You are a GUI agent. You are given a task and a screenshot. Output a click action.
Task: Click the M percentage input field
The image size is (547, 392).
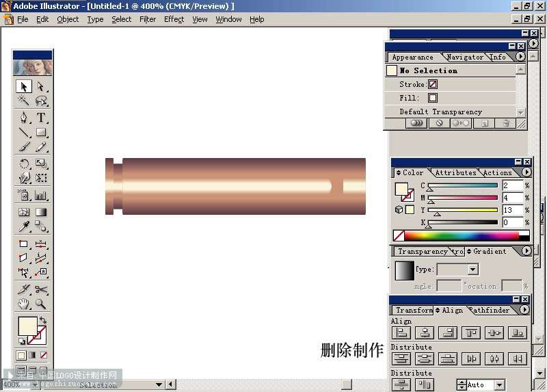(x=512, y=198)
